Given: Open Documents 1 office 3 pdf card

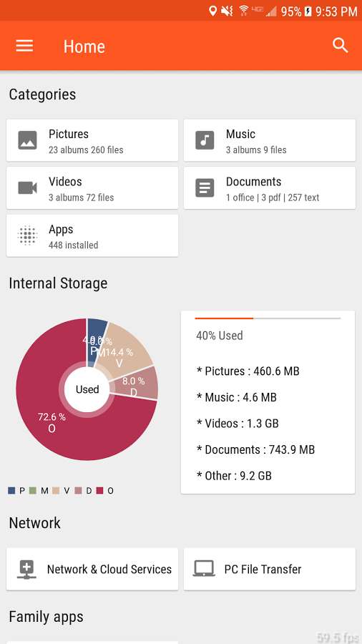Looking at the screenshot, I should (270, 188).
